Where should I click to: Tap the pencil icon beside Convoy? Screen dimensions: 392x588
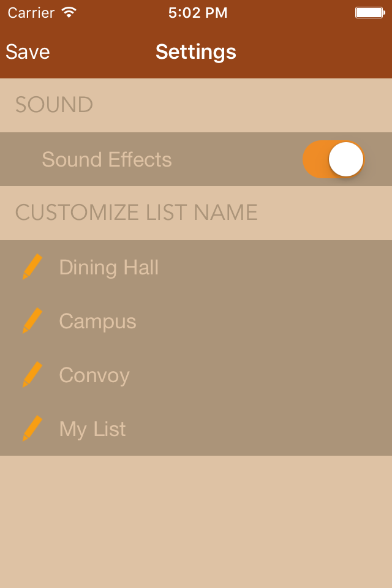32,375
